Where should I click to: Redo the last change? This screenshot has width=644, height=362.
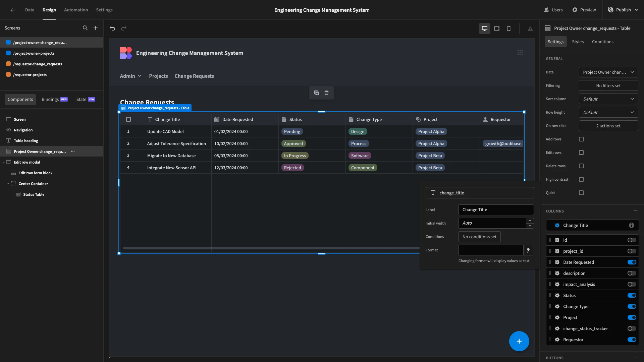(x=124, y=28)
